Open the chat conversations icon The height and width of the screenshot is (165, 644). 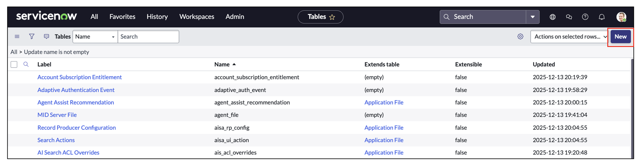569,17
